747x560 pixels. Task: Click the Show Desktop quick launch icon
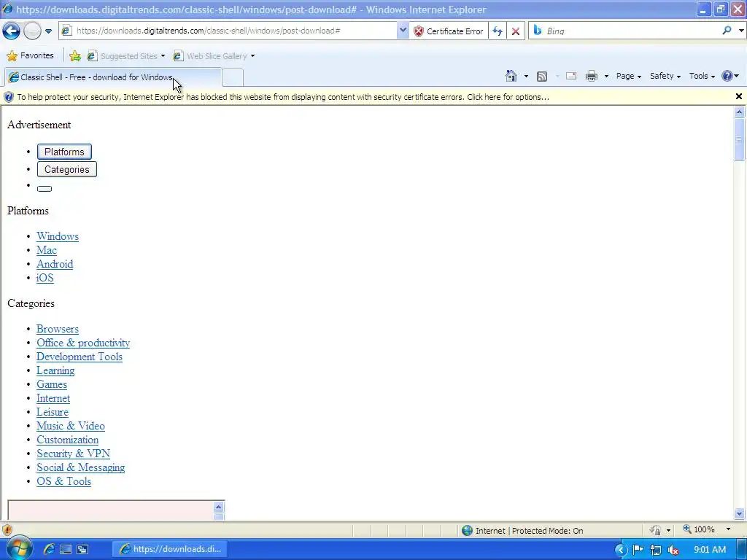[66, 549]
